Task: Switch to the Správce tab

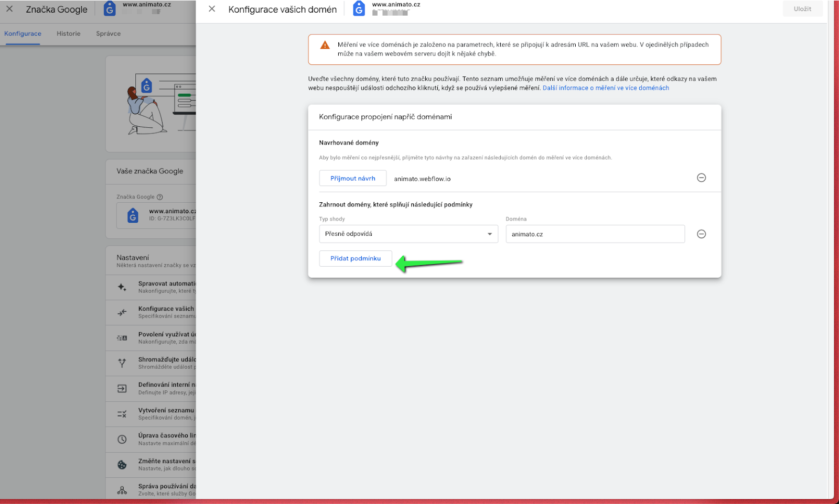Action: coord(109,34)
